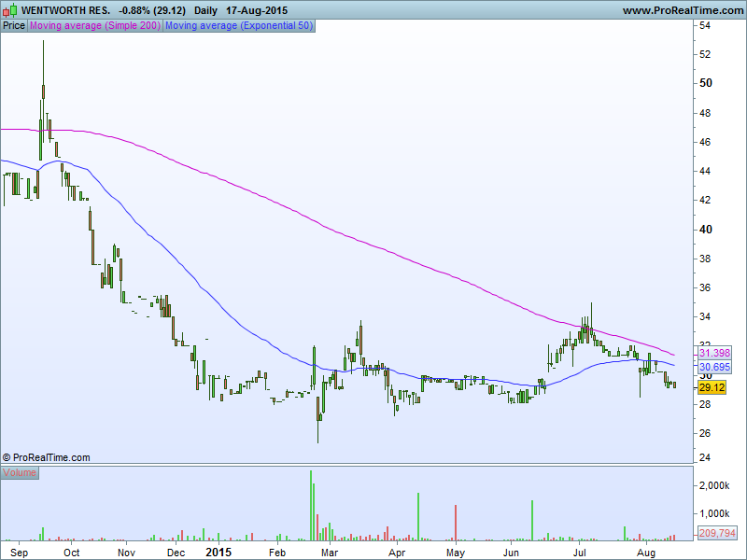Click the 2,000k label on volume axis
This screenshot has width=747, height=560.
(x=714, y=486)
